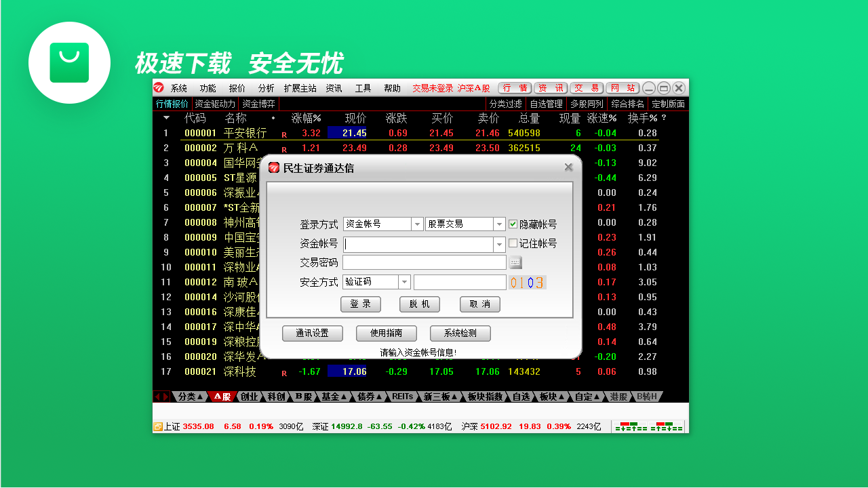Switch to the 创业 tab

(x=249, y=396)
